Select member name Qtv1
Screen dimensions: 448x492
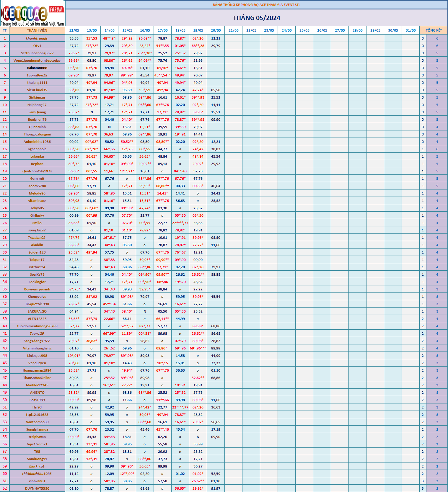click(x=37, y=46)
